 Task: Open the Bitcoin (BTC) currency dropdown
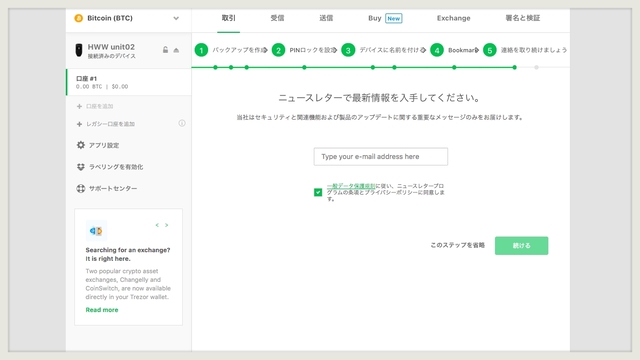pos(128,18)
